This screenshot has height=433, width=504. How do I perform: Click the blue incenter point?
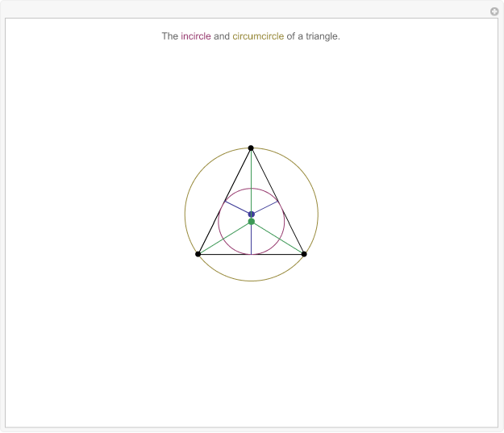(x=251, y=214)
